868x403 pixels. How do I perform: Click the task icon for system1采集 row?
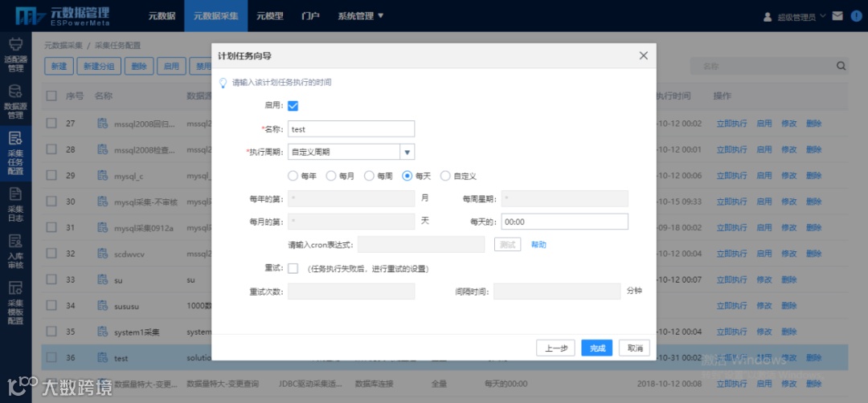click(102, 331)
